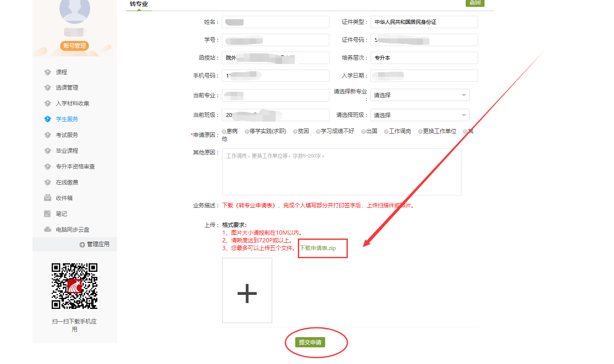Click the 考试服务 sidebar icon
614x364 pixels.
click(47, 135)
